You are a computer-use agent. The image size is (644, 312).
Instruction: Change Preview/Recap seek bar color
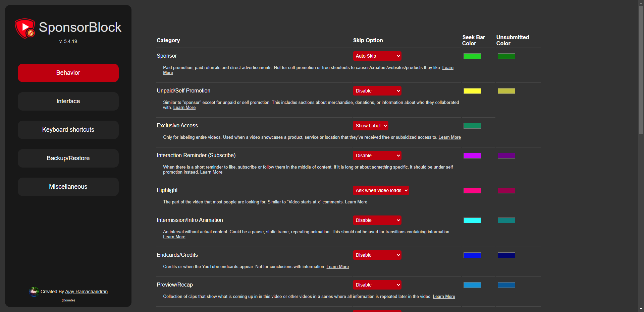(x=472, y=285)
